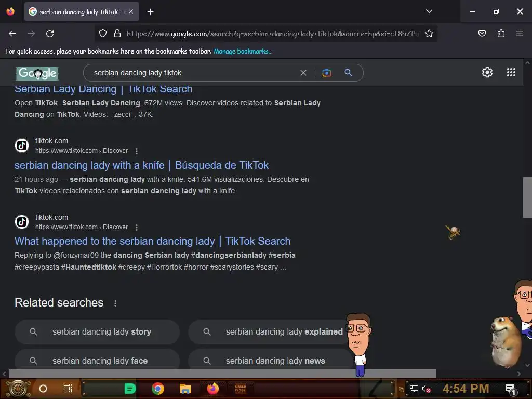The width and height of the screenshot is (532, 399).
Task: Open Task View on the taskbar
Action: (68, 389)
